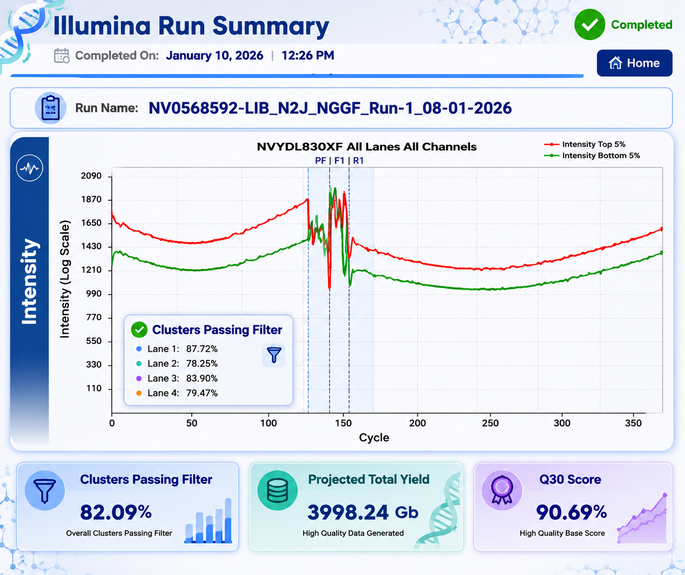Click the green Completed checkmark icon

(x=589, y=24)
